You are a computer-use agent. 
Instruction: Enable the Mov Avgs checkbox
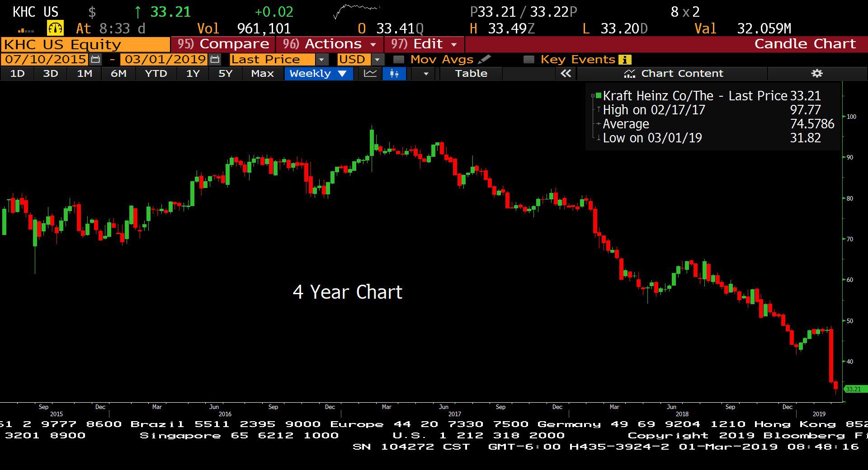(x=398, y=60)
